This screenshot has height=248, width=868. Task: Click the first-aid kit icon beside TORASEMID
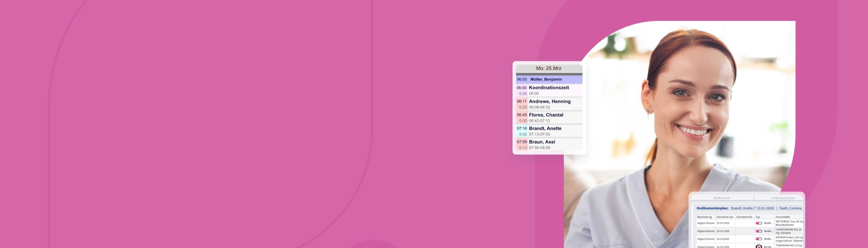coord(759,246)
